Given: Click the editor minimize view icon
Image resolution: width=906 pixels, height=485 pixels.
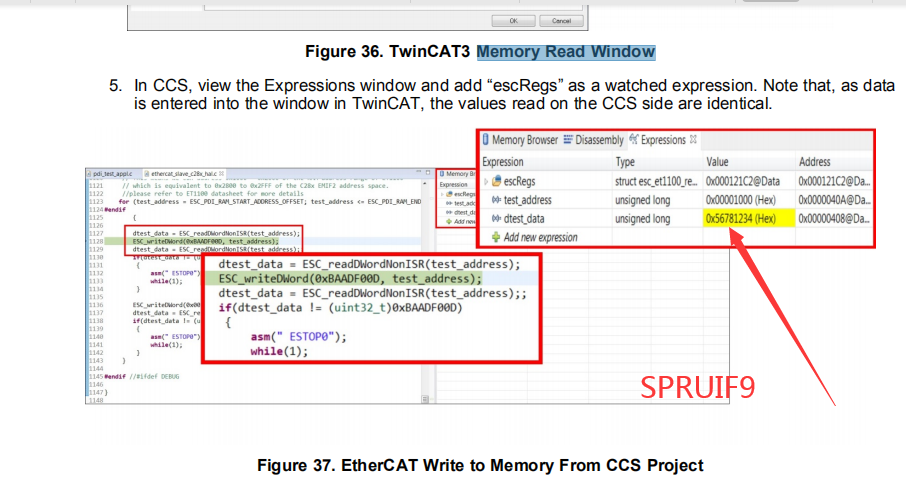Looking at the screenshot, I should pyautogui.click(x=419, y=172).
